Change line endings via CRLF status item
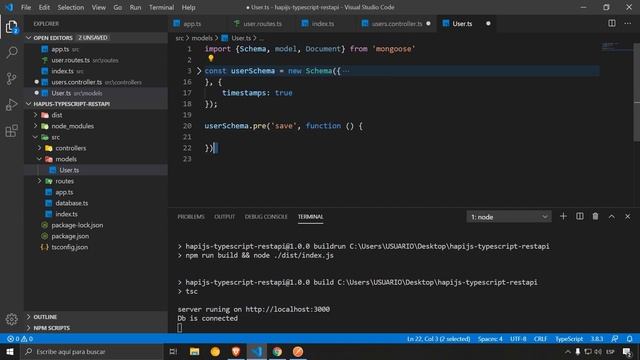This screenshot has width=640, height=360. click(x=540, y=339)
